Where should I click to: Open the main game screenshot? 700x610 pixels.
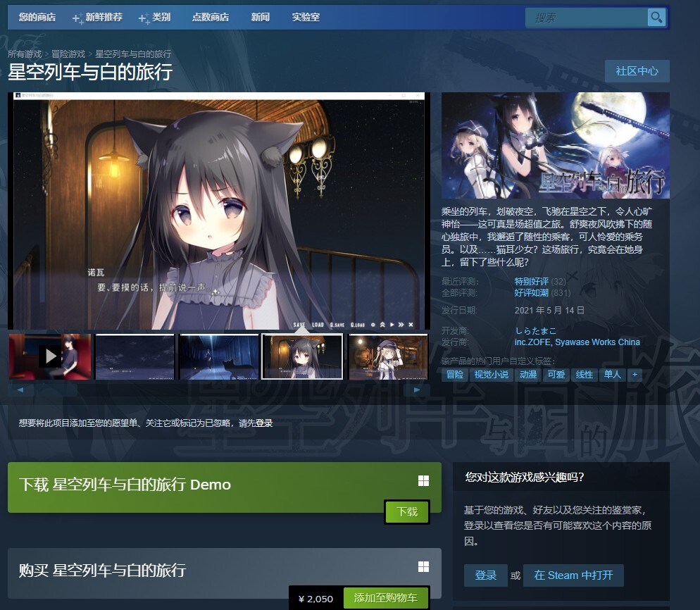(x=219, y=211)
